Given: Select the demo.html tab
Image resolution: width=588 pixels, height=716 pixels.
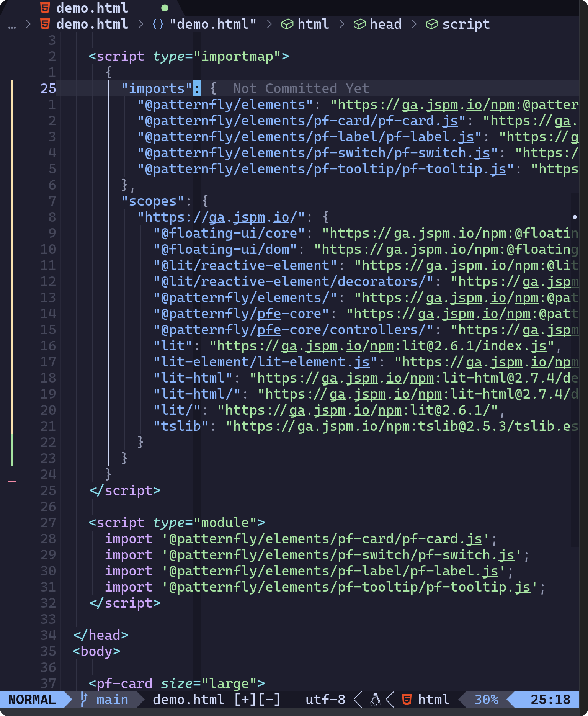Looking at the screenshot, I should point(92,8).
